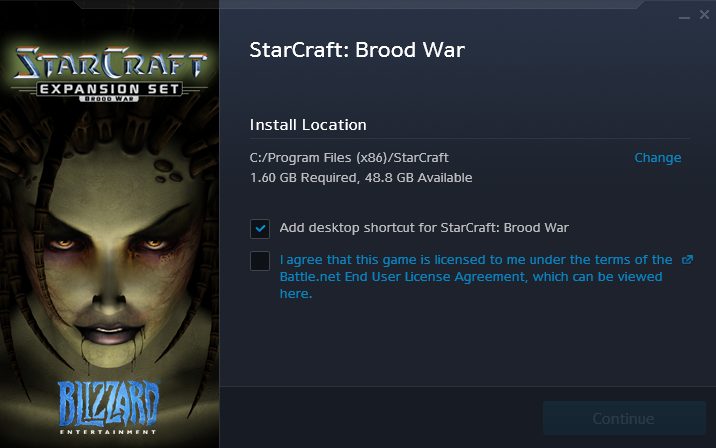Image resolution: width=716 pixels, height=448 pixels.
Task: Click the Blizzard Entertainment logo
Action: pos(109,406)
